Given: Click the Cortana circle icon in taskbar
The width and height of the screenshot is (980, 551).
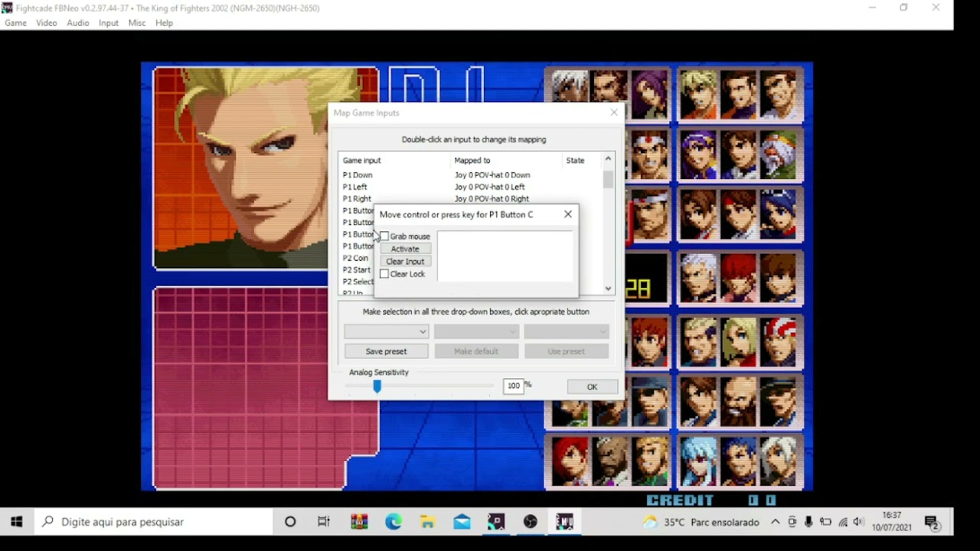Looking at the screenshot, I should [290, 522].
